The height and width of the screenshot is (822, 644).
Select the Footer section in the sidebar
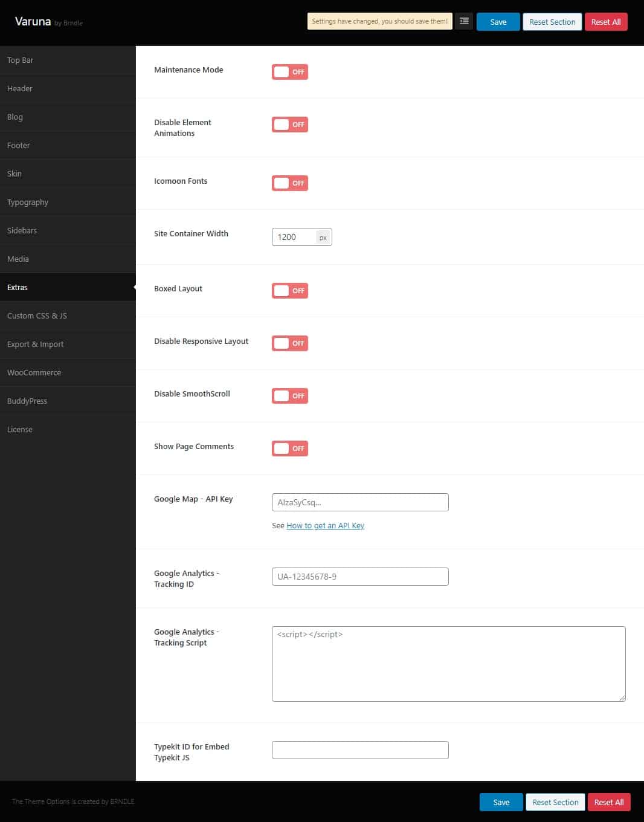coord(68,146)
